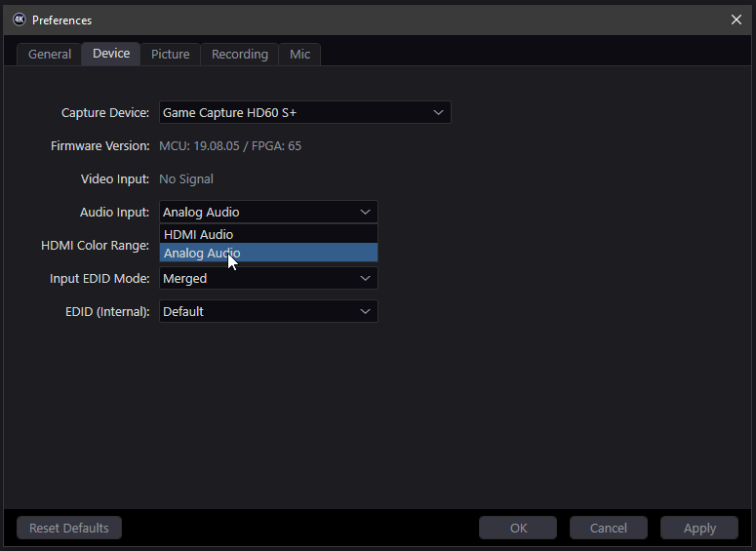Viewport: 756px width, 551px height.
Task: Click the 4K app icon in title bar
Action: pos(20,20)
